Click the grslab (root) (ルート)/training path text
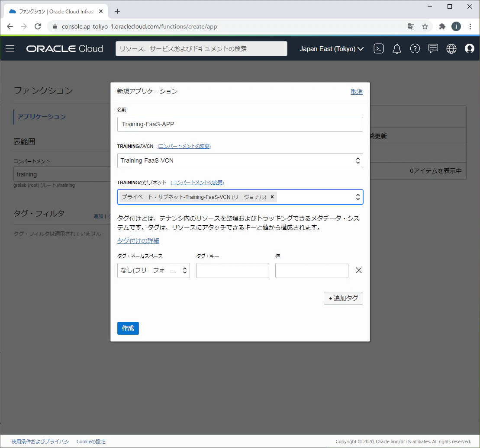Screen dimensions: 480x448 44,185
